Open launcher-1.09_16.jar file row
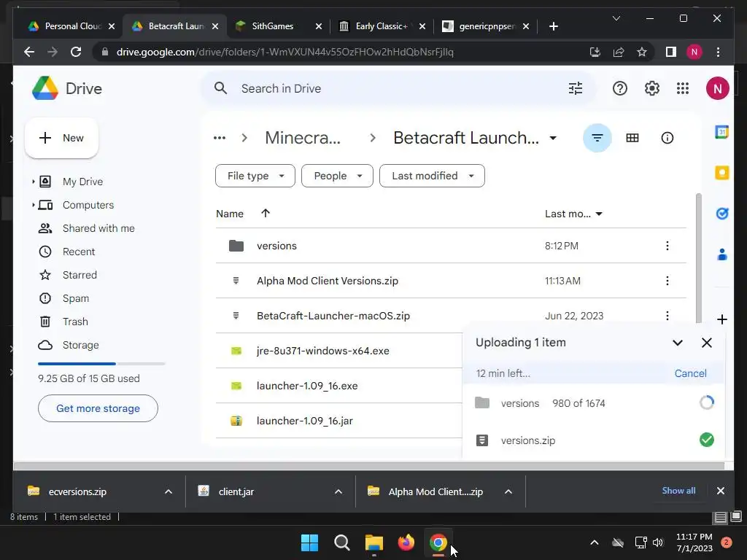 point(338,421)
